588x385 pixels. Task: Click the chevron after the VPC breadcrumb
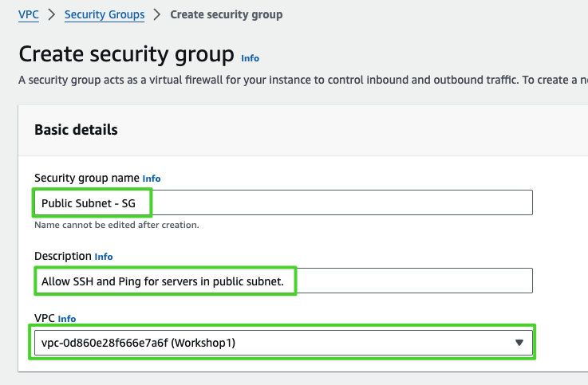[51, 14]
